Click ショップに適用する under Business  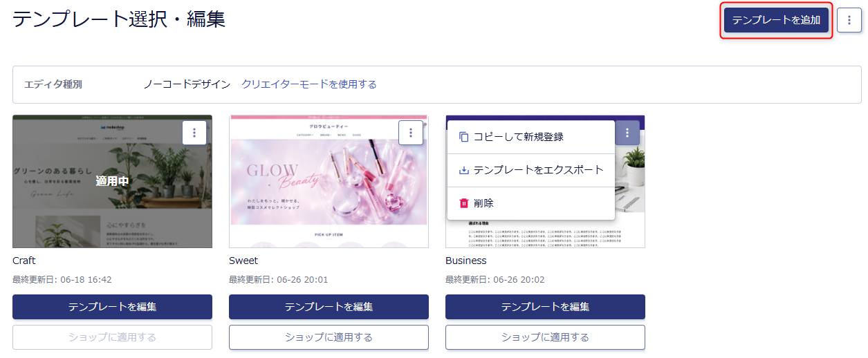pos(545,337)
